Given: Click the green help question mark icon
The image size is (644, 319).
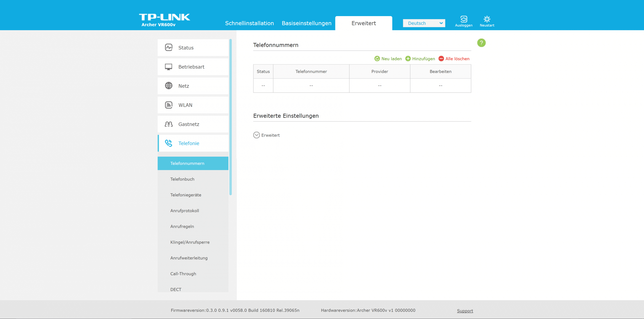Looking at the screenshot, I should pyautogui.click(x=481, y=43).
